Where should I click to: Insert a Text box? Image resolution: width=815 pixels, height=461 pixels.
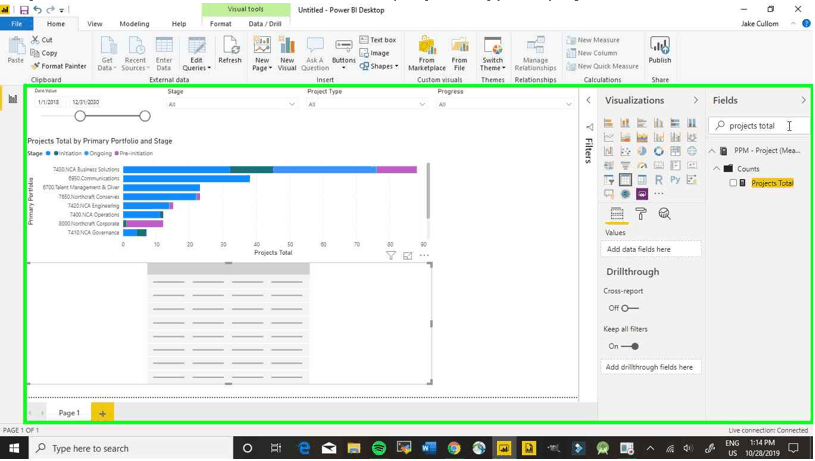(x=378, y=39)
